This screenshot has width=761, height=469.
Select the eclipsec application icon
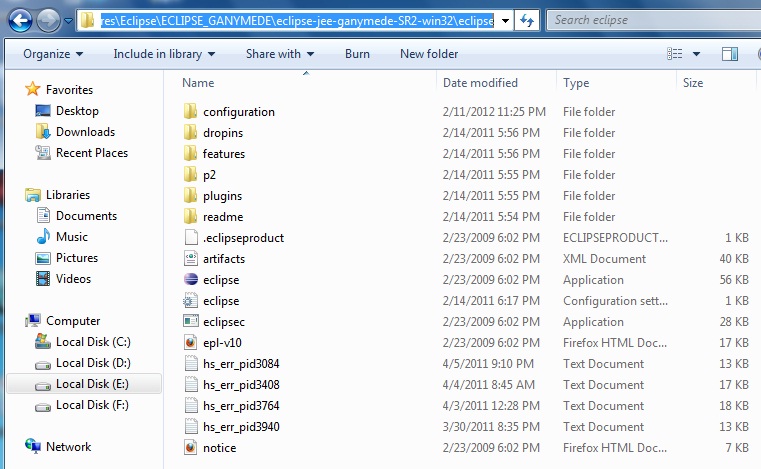191,321
